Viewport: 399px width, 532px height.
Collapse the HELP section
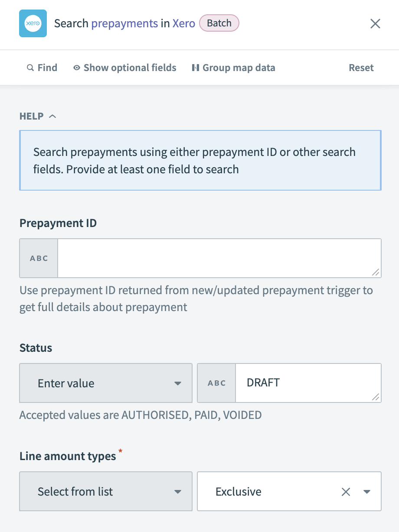53,116
